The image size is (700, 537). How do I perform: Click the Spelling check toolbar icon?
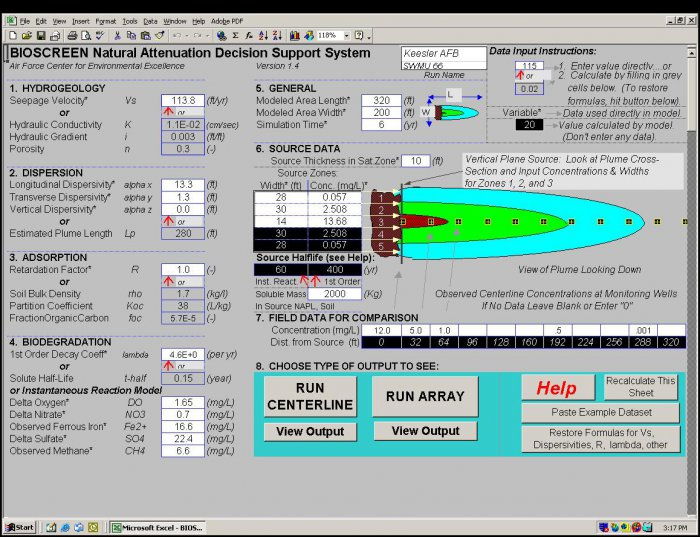click(x=100, y=36)
